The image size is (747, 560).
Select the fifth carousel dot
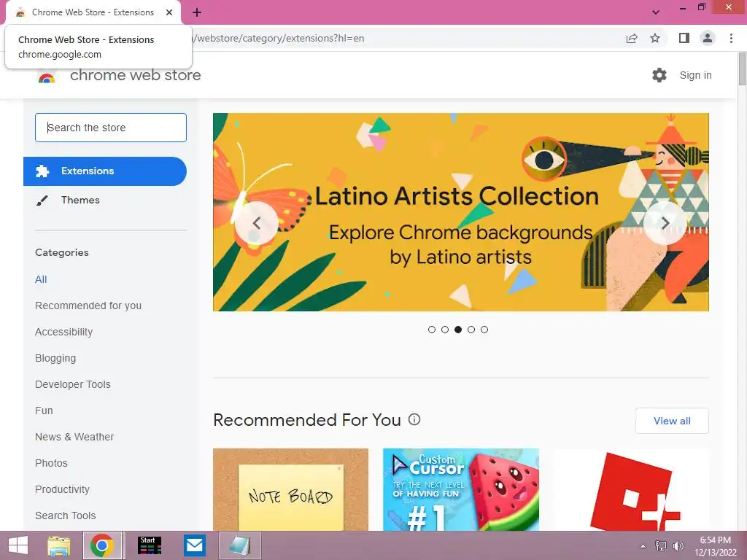tap(484, 330)
